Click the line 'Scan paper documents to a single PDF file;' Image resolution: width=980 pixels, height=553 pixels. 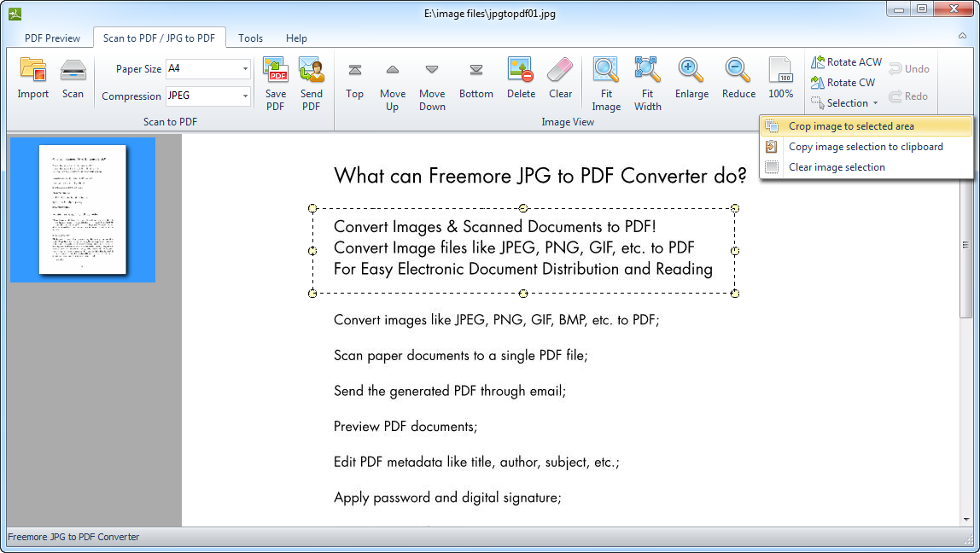pyautogui.click(x=461, y=356)
